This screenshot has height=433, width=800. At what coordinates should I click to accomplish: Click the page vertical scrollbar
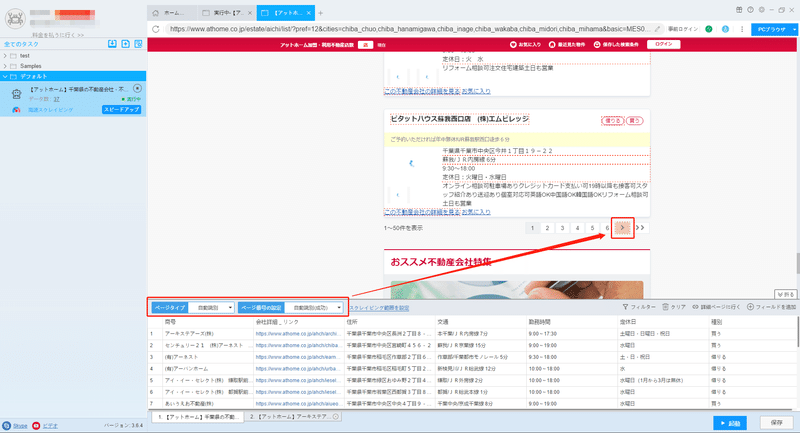(x=797, y=263)
